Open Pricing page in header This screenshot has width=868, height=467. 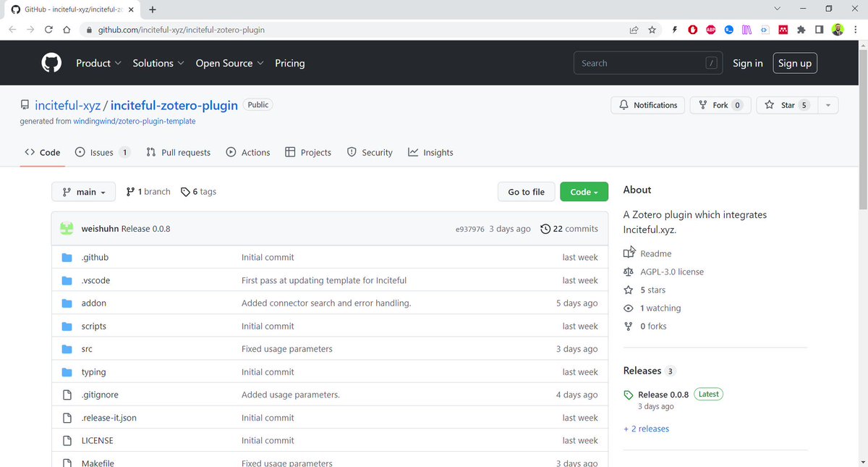click(290, 63)
